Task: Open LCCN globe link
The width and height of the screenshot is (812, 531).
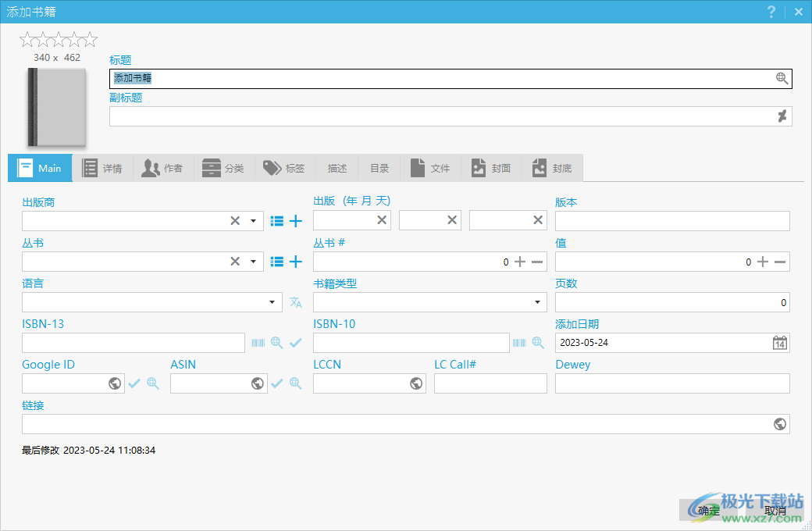Action: (416, 383)
